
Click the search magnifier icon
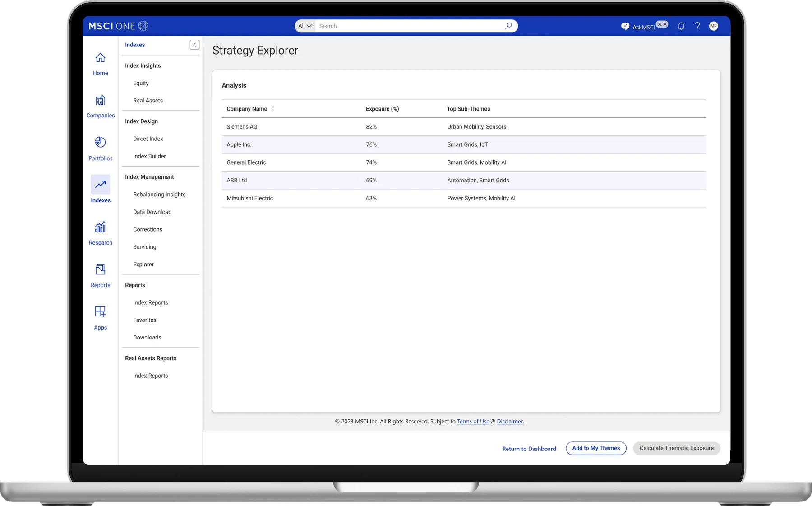508,26
